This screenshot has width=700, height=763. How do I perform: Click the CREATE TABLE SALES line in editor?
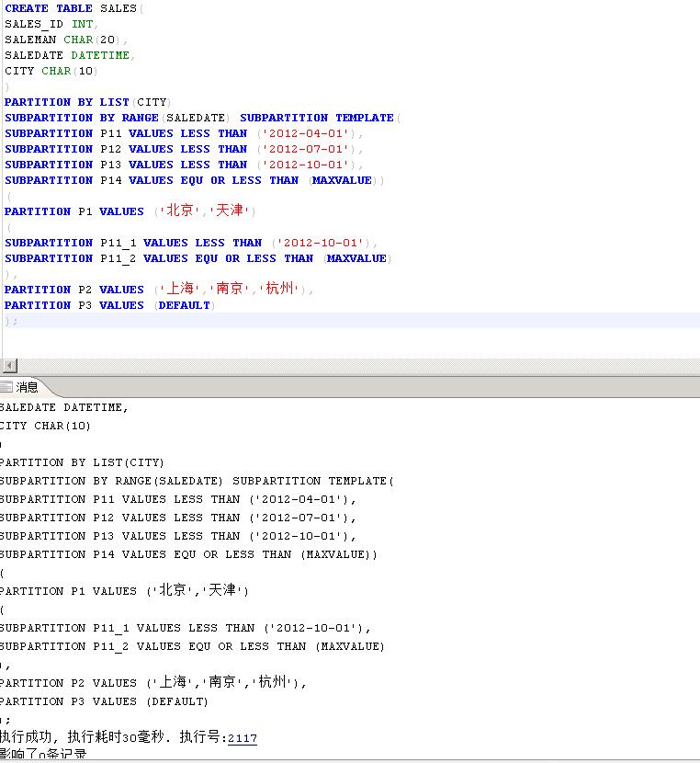coord(73,9)
